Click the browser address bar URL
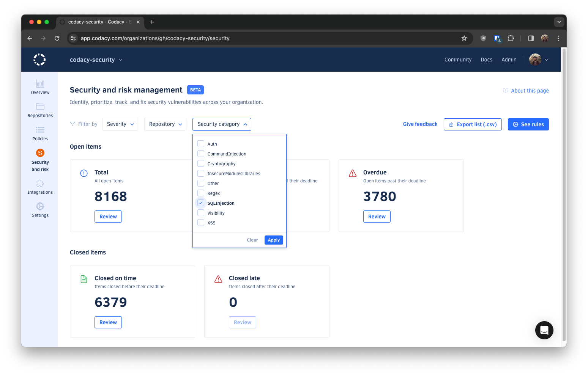 coord(155,38)
